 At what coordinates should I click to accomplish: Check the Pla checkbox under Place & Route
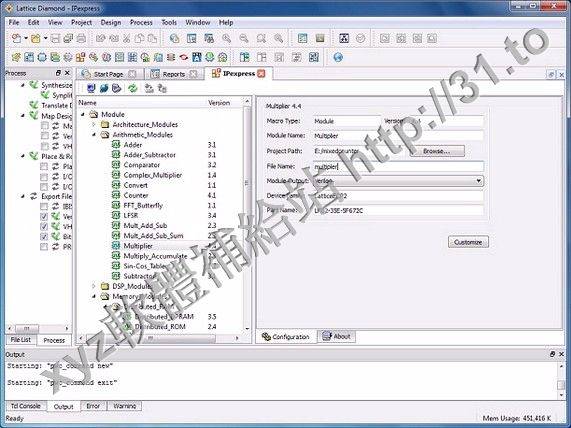click(44, 166)
